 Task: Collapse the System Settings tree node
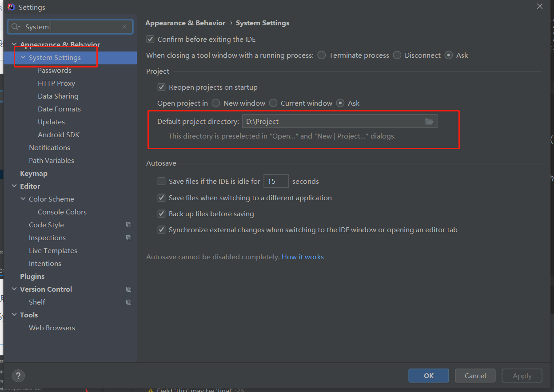(23, 58)
